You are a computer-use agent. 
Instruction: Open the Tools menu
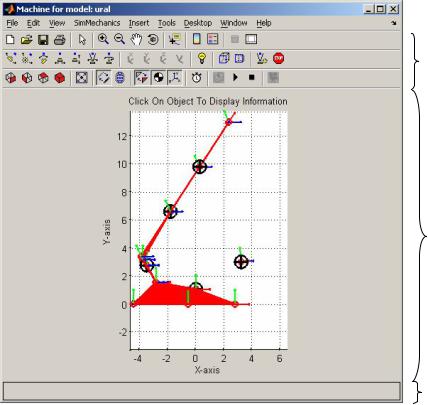pyautogui.click(x=167, y=23)
